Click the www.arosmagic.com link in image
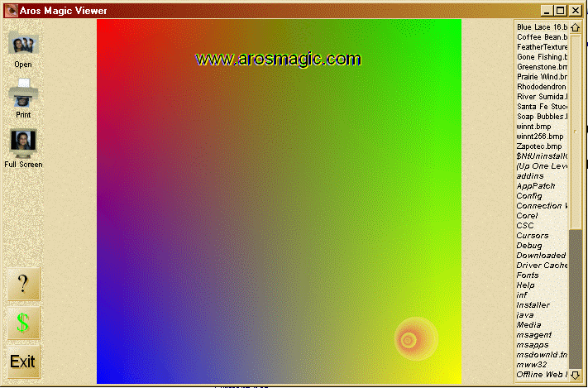 (x=278, y=60)
